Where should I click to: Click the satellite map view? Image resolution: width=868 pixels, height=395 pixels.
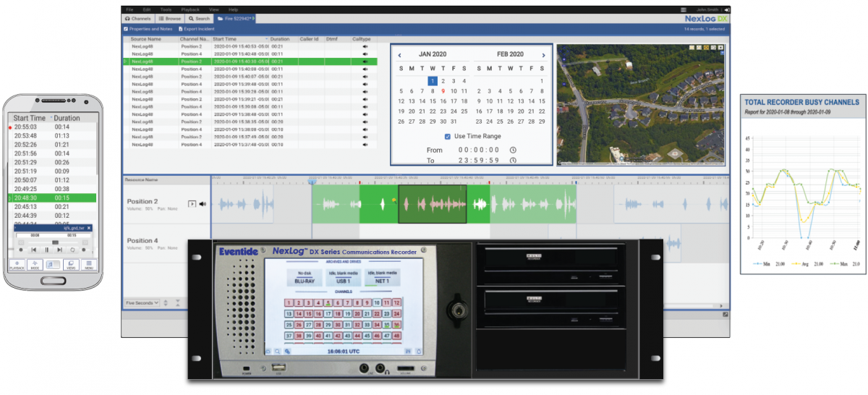[x=641, y=105]
